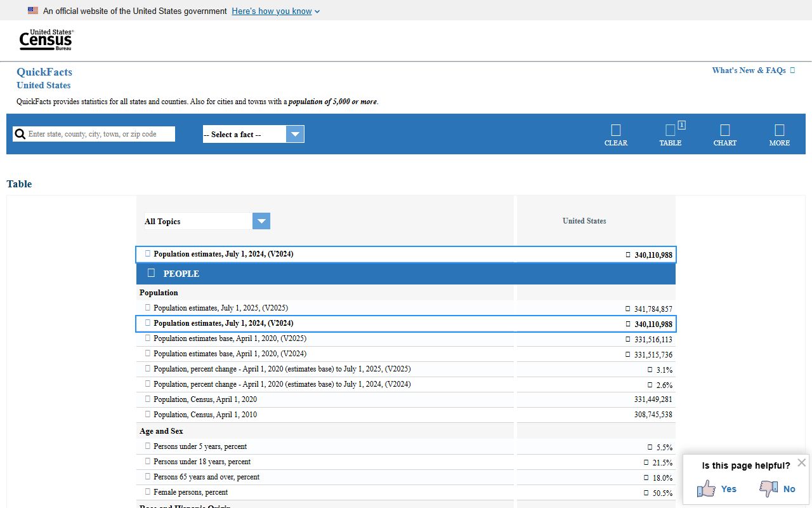Click the Population subheading
812x508 pixels.
tap(159, 293)
